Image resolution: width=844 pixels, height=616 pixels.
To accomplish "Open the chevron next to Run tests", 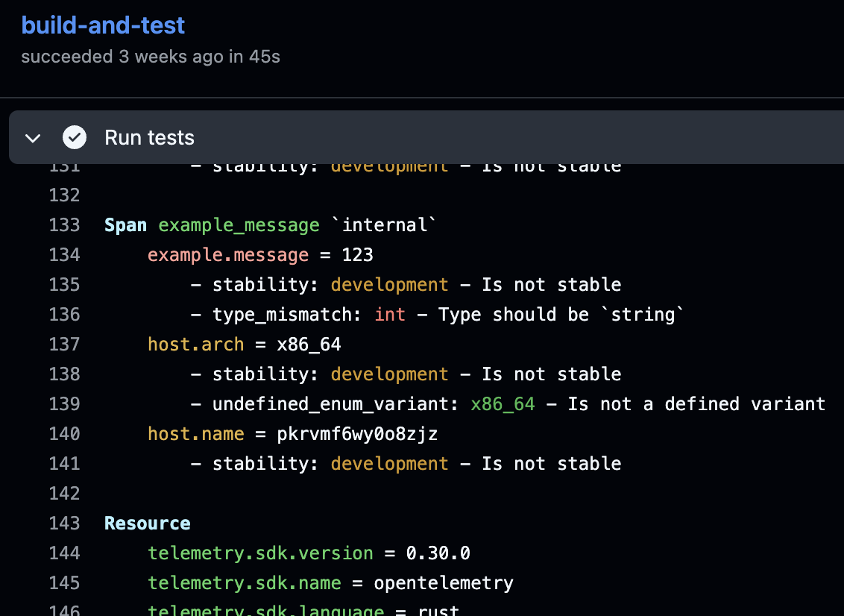I will (x=32, y=137).
